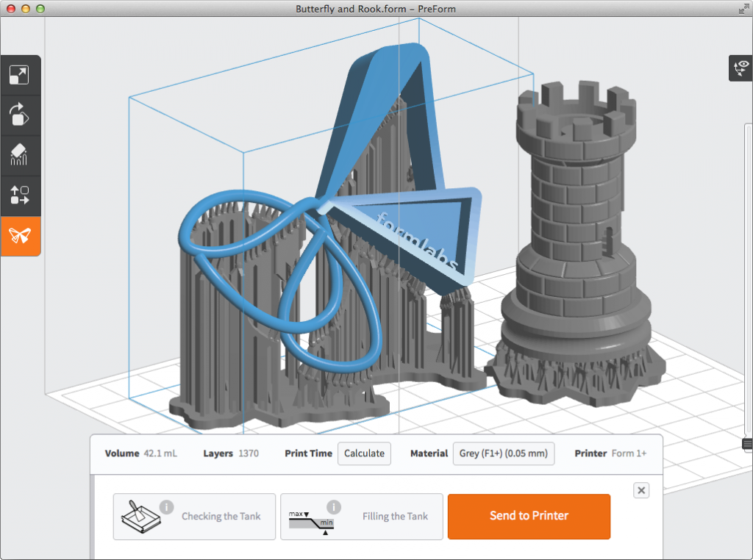This screenshot has height=560, width=753.
Task: Close the print dialog panel
Action: coord(641,490)
